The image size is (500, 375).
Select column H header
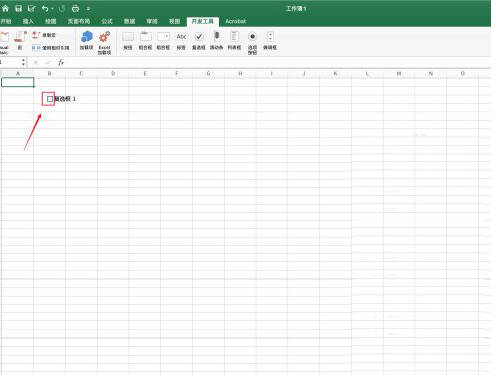pos(240,73)
